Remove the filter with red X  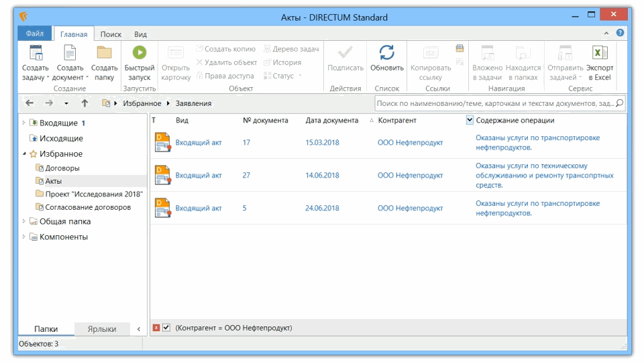click(x=156, y=328)
